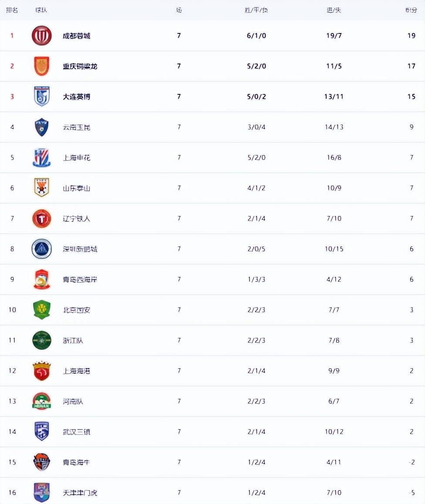
Task: Open the 大连英博 team logo
Action: (x=42, y=97)
